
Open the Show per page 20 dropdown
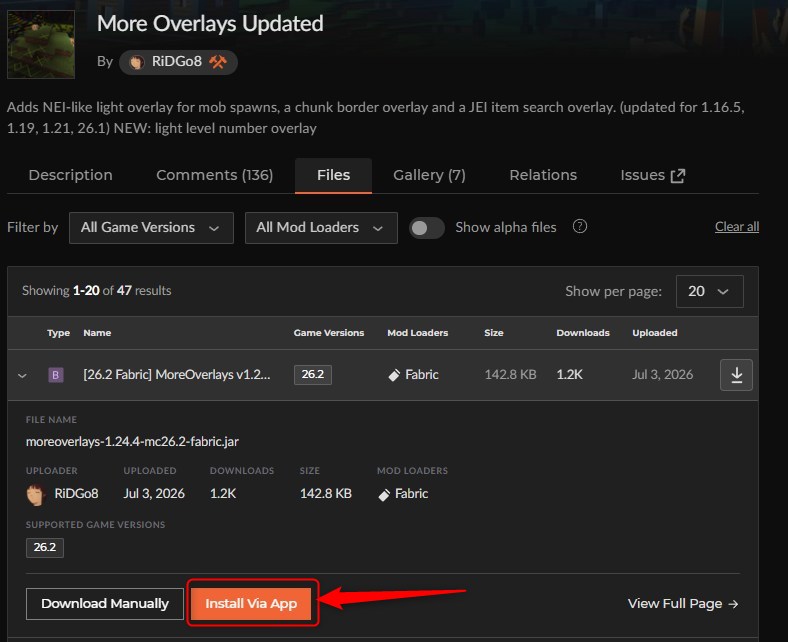tap(710, 291)
